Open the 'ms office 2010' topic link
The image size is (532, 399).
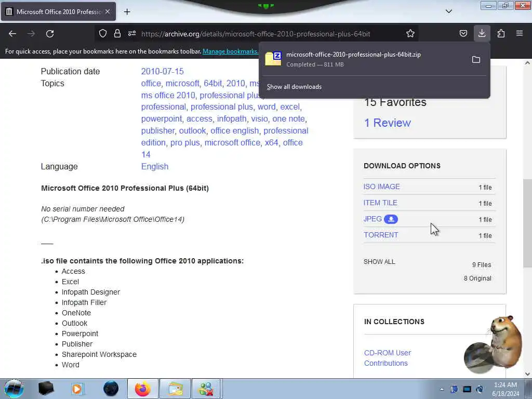point(168,96)
